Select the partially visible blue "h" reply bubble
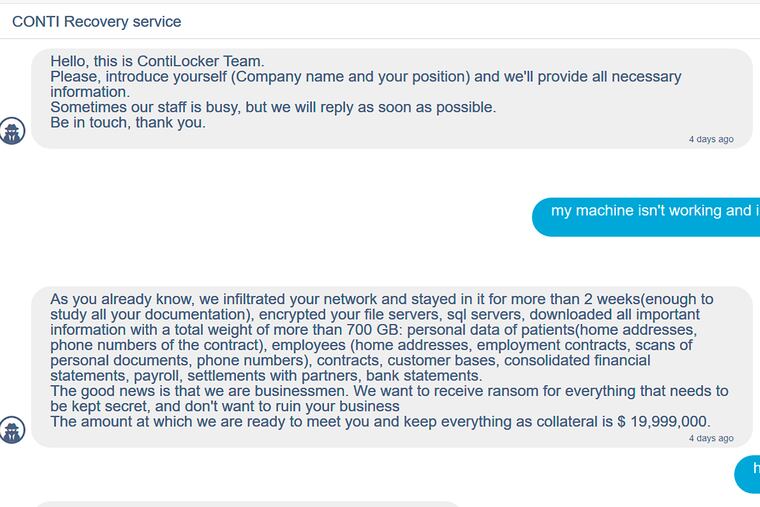The width and height of the screenshot is (760, 507). coord(750,470)
